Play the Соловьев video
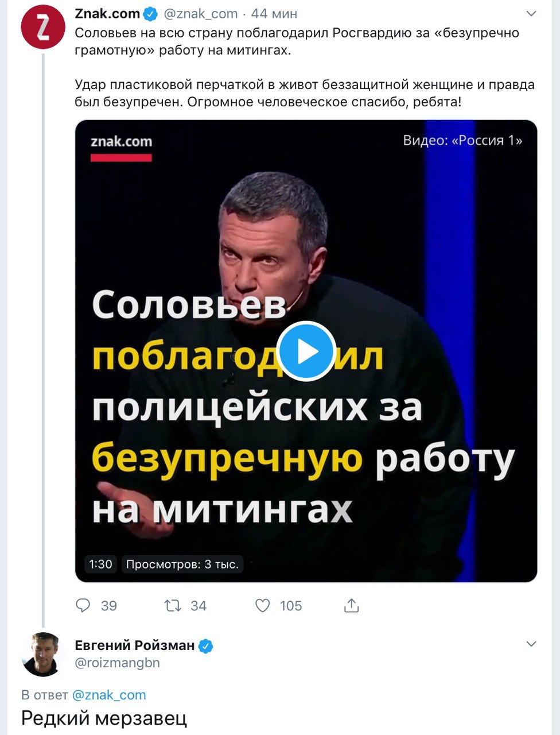The image size is (560, 735). pyautogui.click(x=306, y=351)
